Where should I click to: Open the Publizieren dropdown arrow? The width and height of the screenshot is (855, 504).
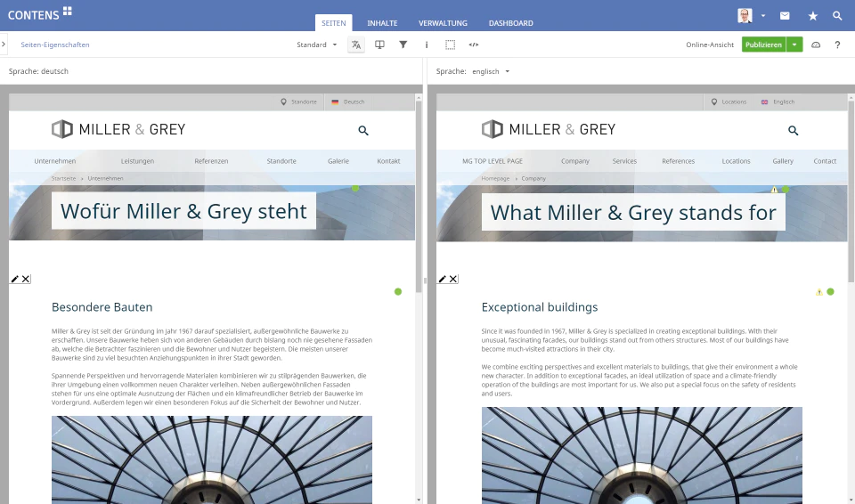[794, 45]
